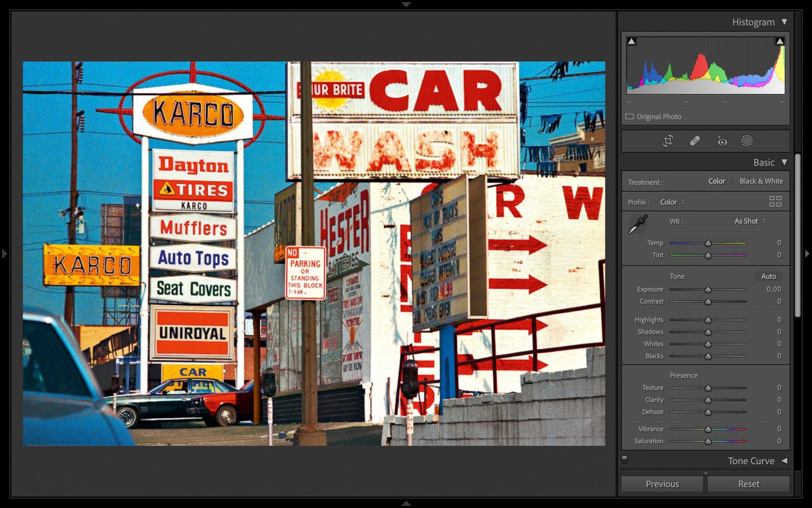
Task: Collapse the Basic panel triangle
Action: (784, 162)
